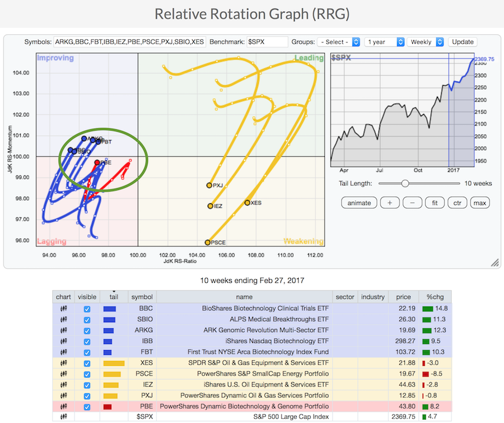Click the minus zoom-out button
This screenshot has height=423, width=504.
pyautogui.click(x=412, y=203)
